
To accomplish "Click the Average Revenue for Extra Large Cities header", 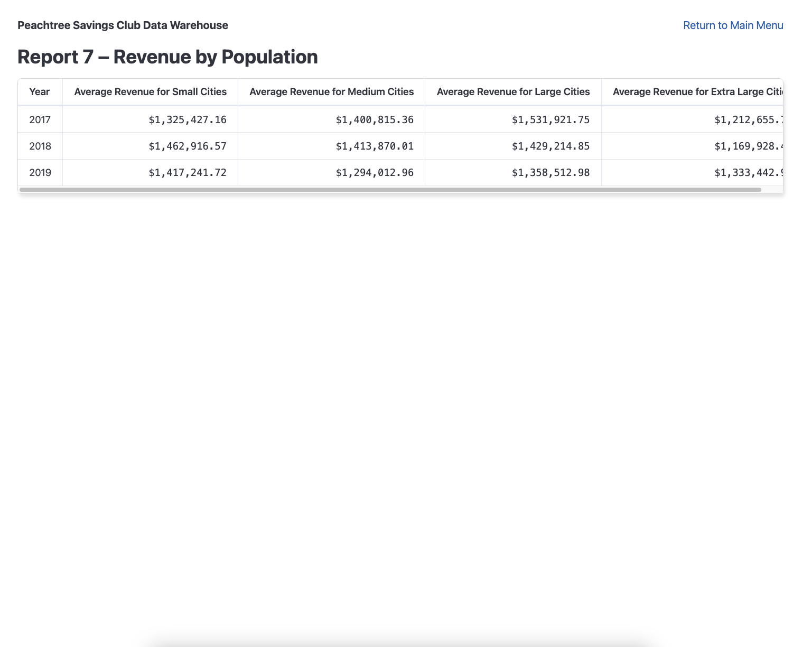I will [x=697, y=91].
